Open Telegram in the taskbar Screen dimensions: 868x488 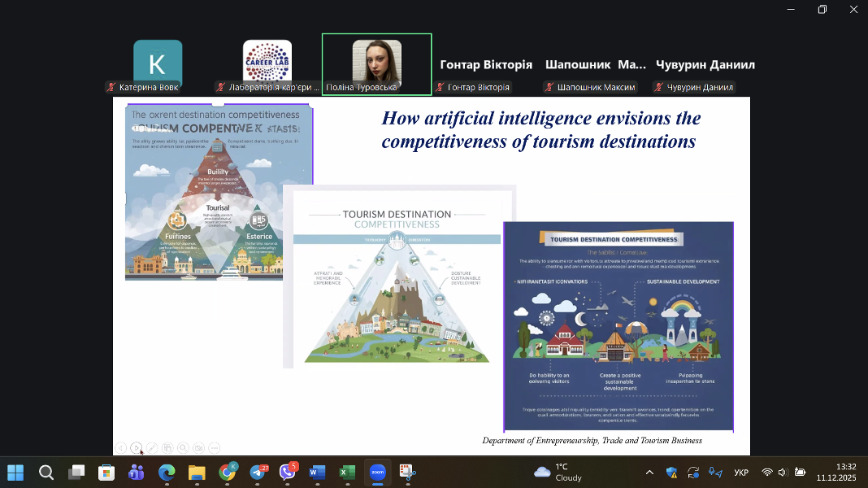(x=259, y=472)
